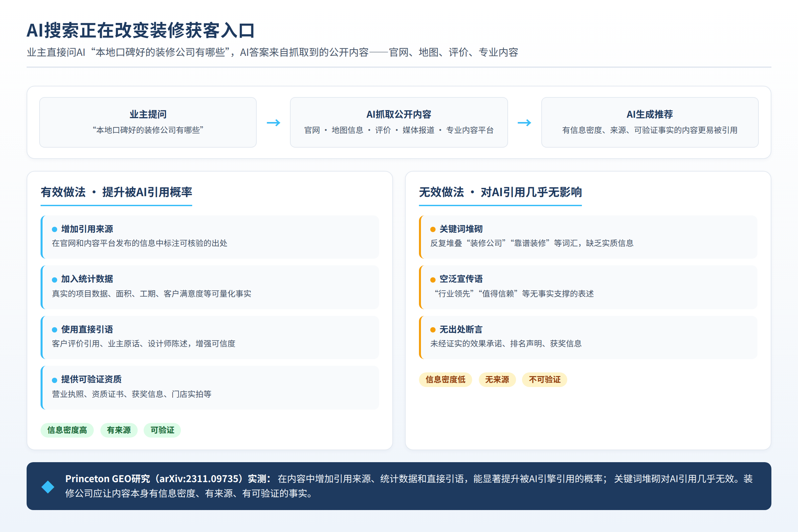Click the orange 信息密度低 tag
This screenshot has width=798, height=532.
tap(446, 380)
